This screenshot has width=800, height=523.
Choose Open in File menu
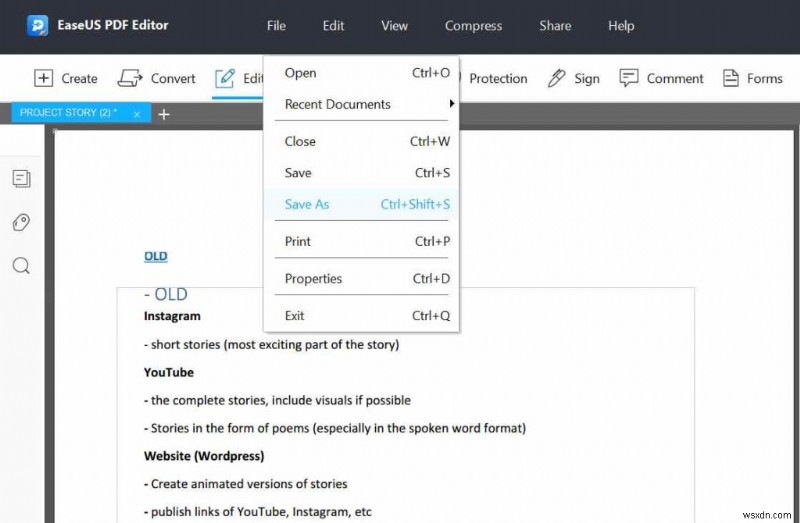362,73
